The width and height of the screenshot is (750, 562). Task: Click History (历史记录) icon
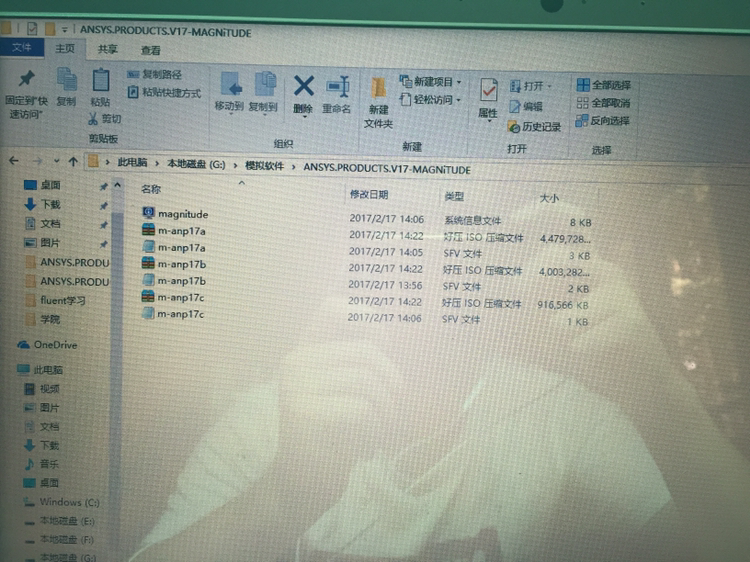(514, 127)
